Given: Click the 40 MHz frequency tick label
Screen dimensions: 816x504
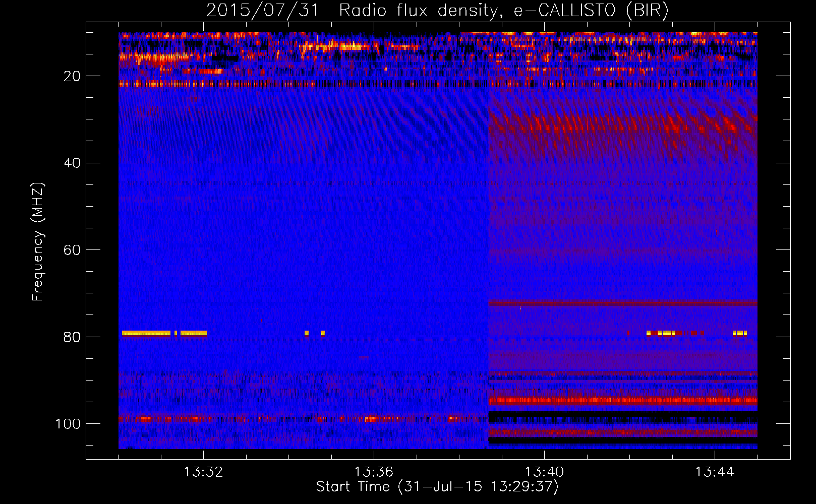Looking at the screenshot, I should 72,163.
